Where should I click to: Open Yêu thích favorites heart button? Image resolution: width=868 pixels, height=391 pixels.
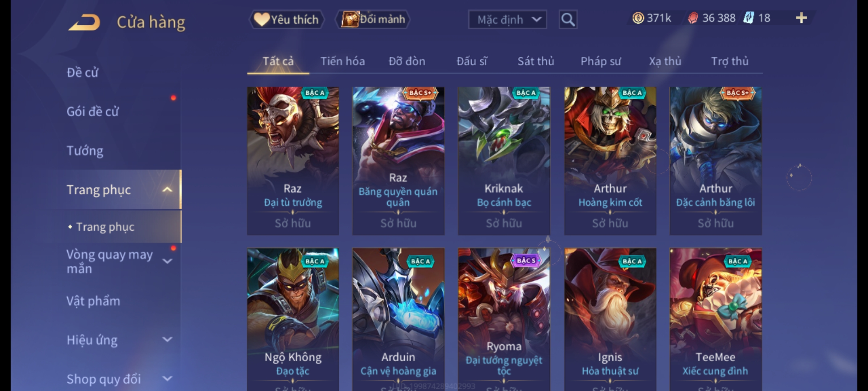tap(286, 20)
